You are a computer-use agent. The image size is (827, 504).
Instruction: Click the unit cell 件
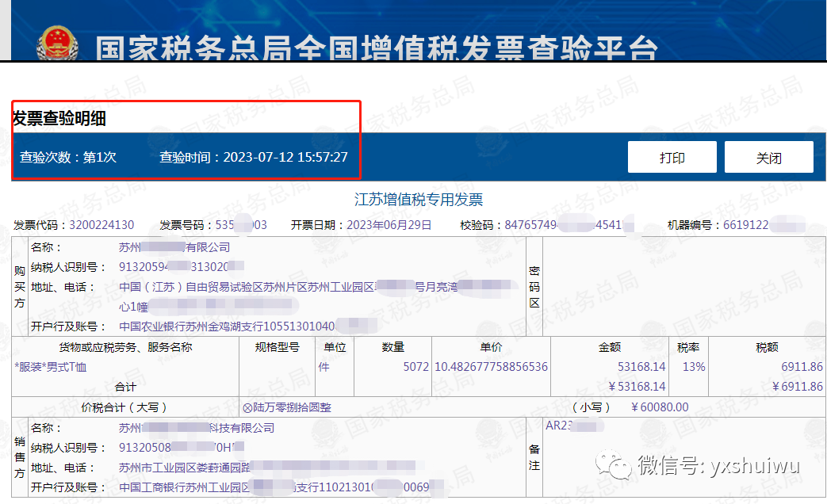[x=324, y=367]
